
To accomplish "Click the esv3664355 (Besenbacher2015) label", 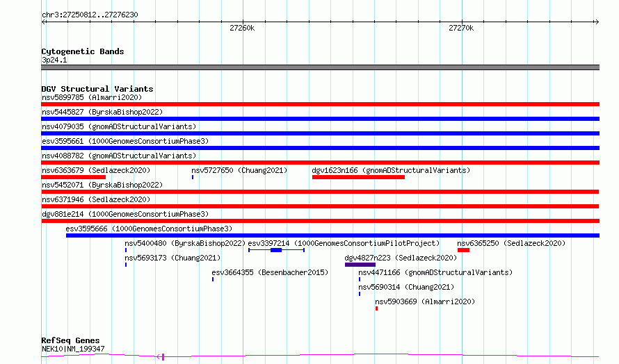I will pos(270,272).
